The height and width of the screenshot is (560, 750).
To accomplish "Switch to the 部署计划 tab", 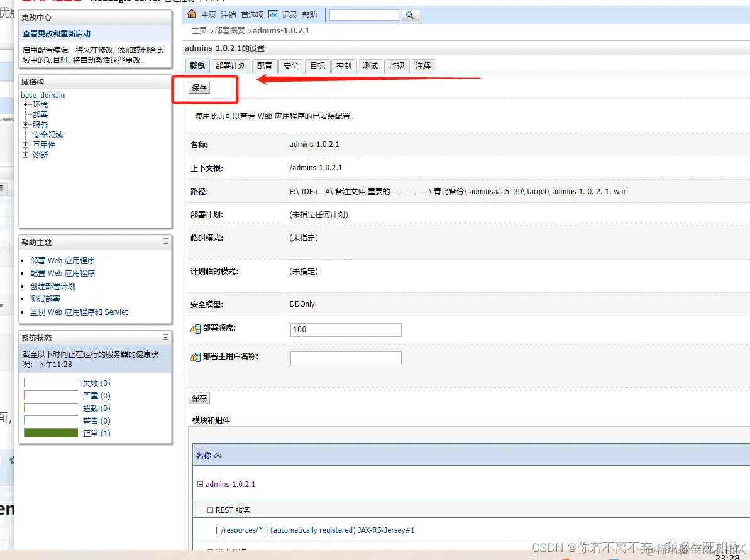I will (231, 65).
